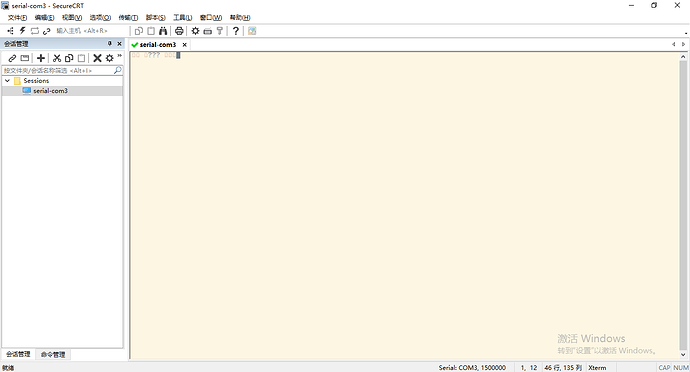Click the Cut scissors icon in session manager
This screenshot has height=372, width=690.
tap(57, 58)
